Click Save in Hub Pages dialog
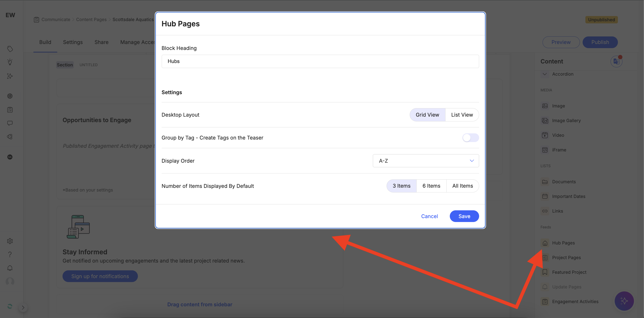Screen dimensions: 644x318 (464, 216)
